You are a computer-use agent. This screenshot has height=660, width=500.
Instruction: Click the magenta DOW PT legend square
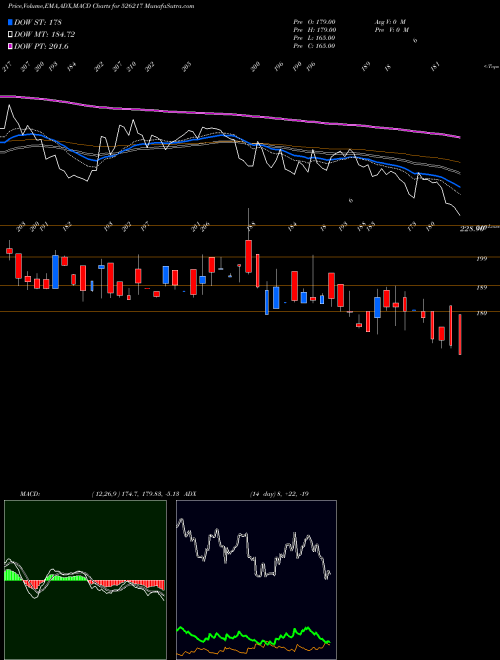[x=11, y=46]
